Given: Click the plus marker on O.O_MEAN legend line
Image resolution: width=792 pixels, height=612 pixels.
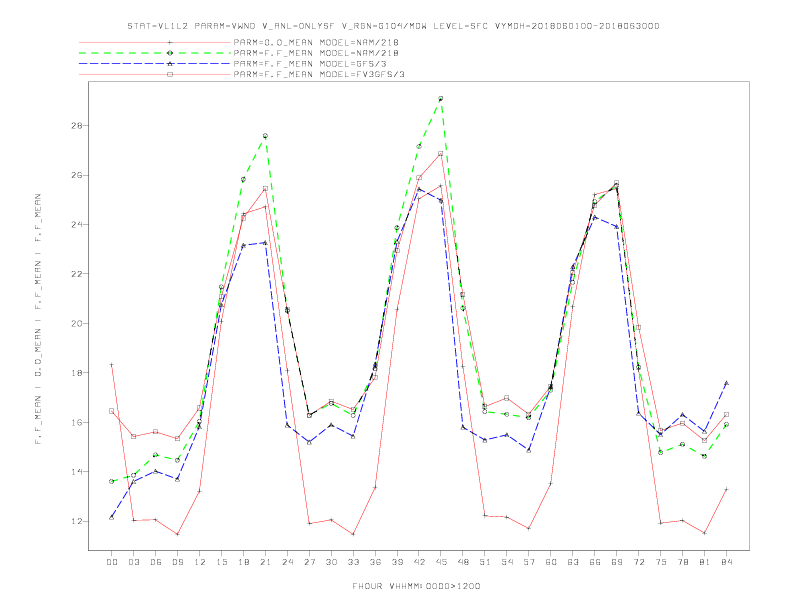Looking at the screenshot, I should tap(170, 42).
